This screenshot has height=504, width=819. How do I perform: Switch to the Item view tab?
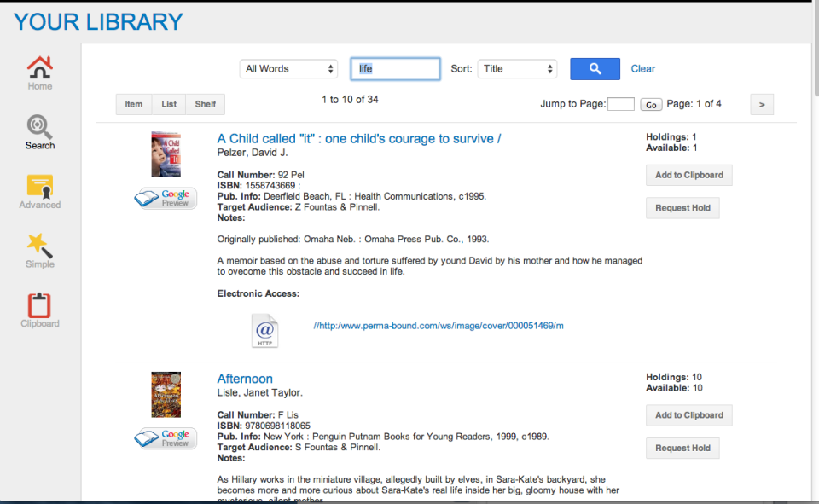point(133,103)
